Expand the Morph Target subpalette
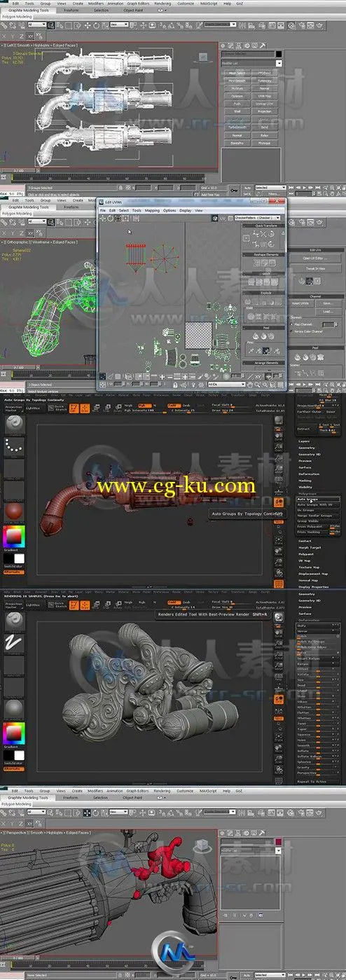 [310, 548]
